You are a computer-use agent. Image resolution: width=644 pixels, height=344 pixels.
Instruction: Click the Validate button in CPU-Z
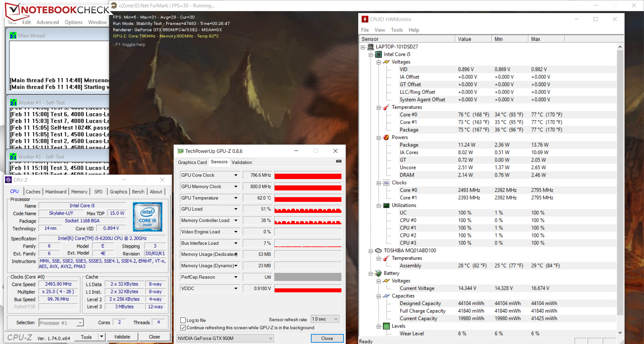(x=122, y=337)
